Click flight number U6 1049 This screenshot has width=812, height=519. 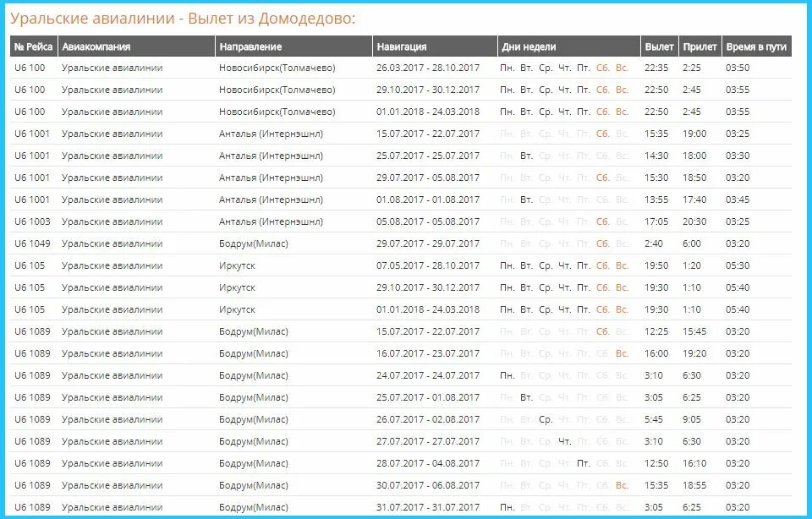(32, 243)
